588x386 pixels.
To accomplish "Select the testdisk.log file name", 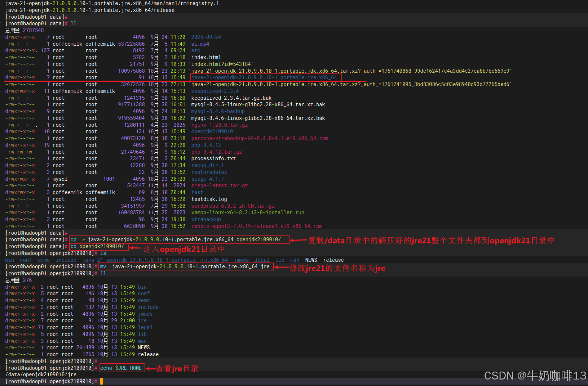I will tap(209, 199).
